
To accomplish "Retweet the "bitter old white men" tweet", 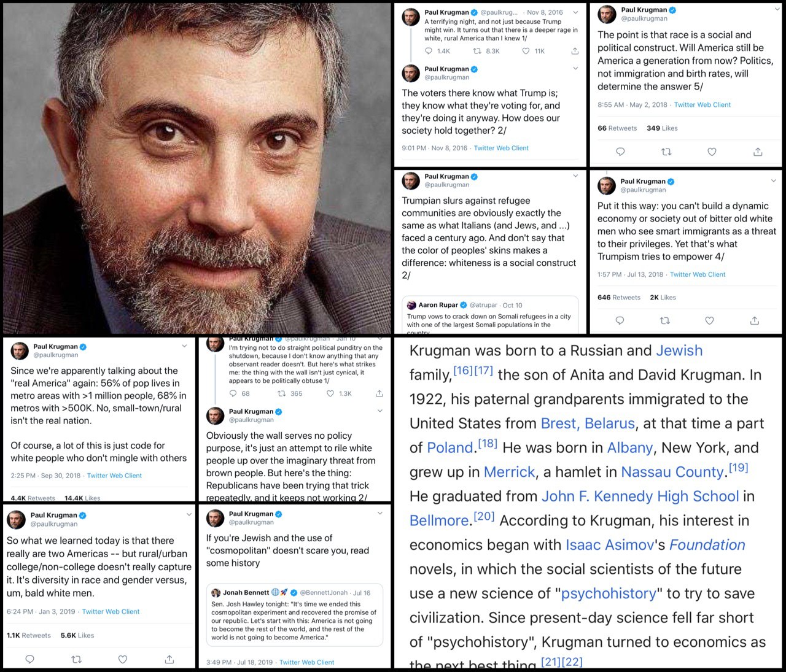I will point(664,320).
